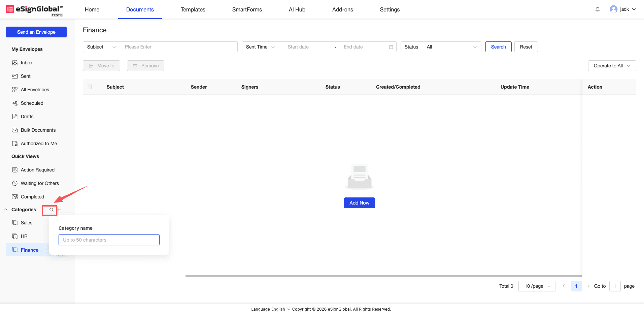The image size is (644, 313).
Task: Click the notification bell icon
Action: click(598, 9)
